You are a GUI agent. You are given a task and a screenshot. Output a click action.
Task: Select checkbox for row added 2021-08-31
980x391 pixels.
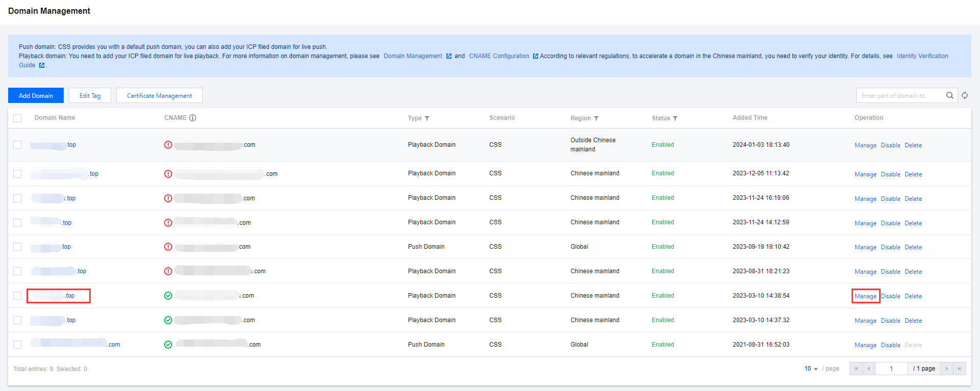(17, 345)
